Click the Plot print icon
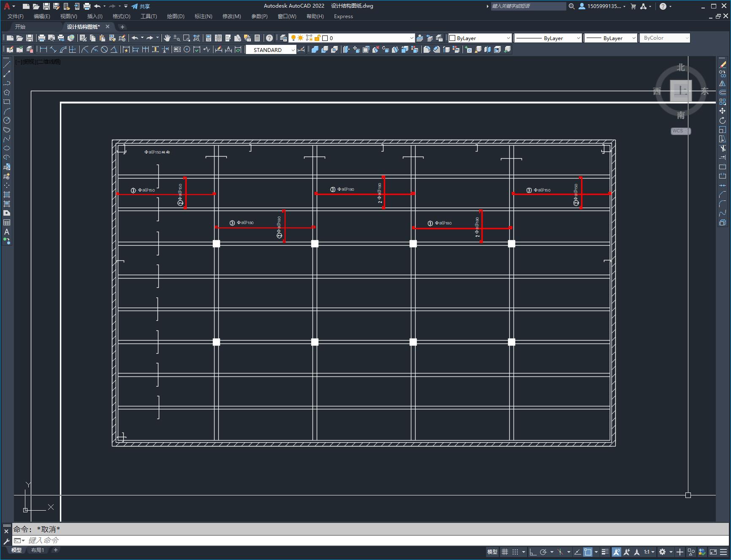Viewport: 731px width, 560px height. pos(42,38)
